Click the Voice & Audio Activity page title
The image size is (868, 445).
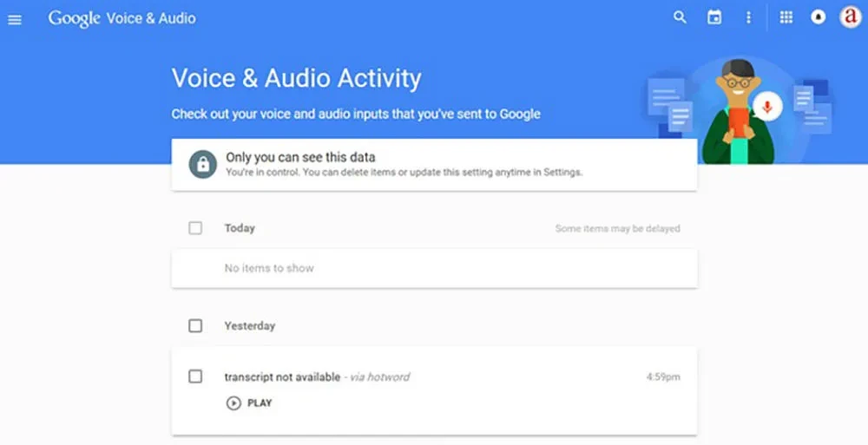pos(297,78)
